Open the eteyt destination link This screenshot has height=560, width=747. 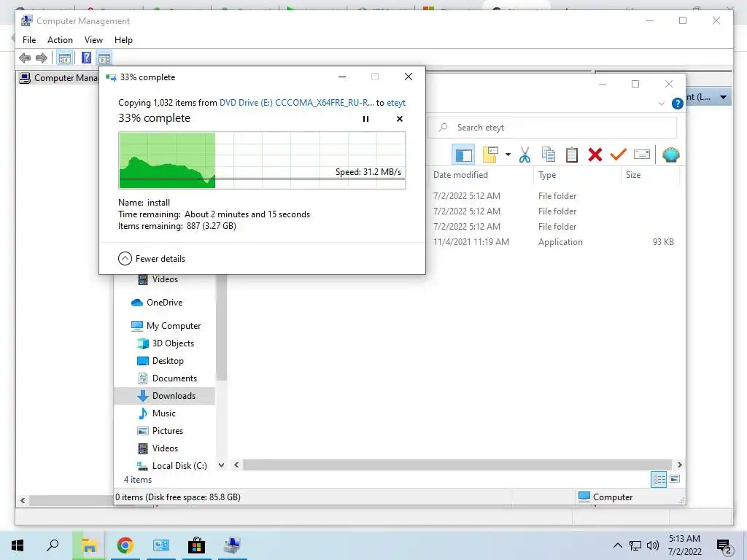tap(396, 102)
